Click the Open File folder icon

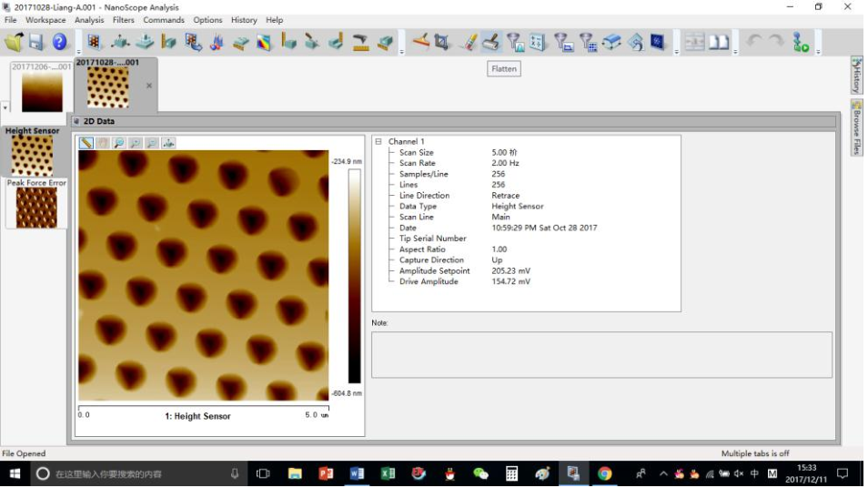tap(14, 42)
